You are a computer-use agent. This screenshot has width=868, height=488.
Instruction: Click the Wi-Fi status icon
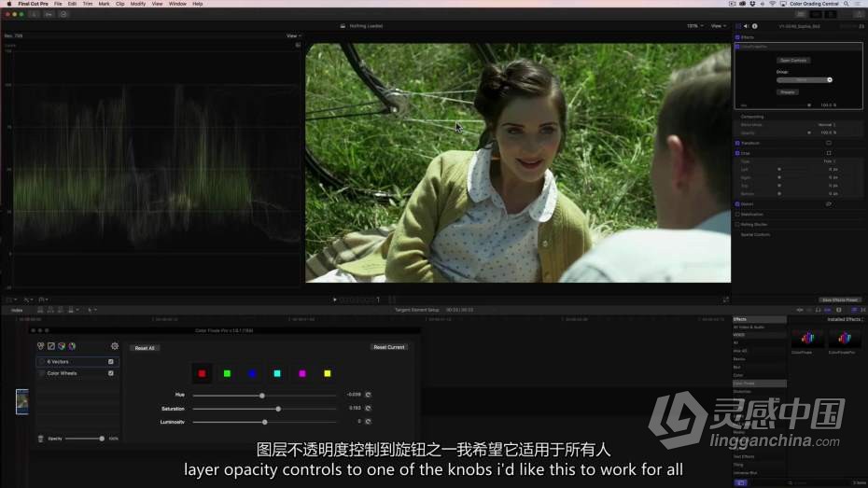pyautogui.click(x=772, y=4)
